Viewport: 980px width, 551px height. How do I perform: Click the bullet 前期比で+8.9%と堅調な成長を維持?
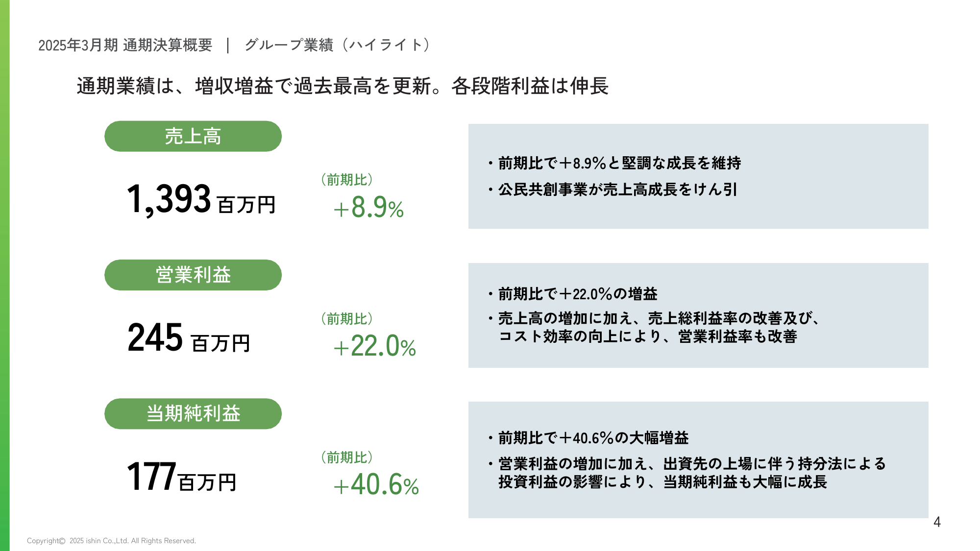(614, 163)
